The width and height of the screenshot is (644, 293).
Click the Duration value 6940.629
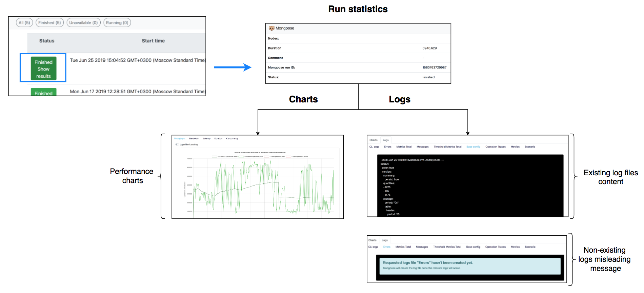[429, 48]
